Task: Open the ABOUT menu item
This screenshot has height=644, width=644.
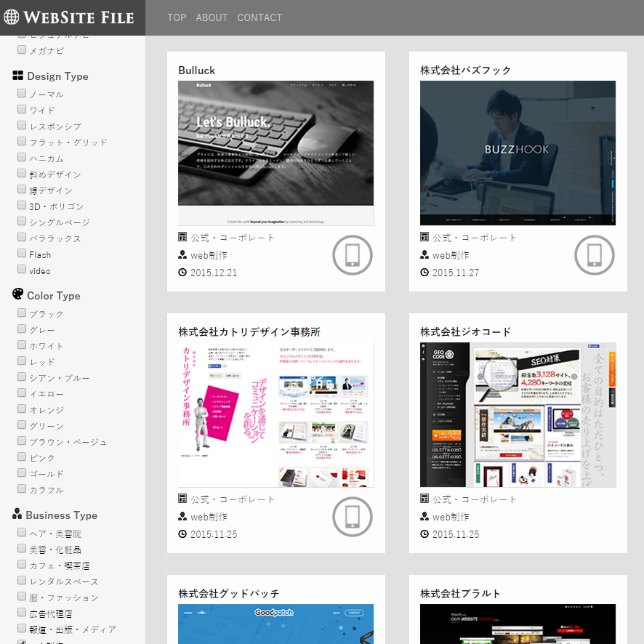Action: pyautogui.click(x=212, y=17)
